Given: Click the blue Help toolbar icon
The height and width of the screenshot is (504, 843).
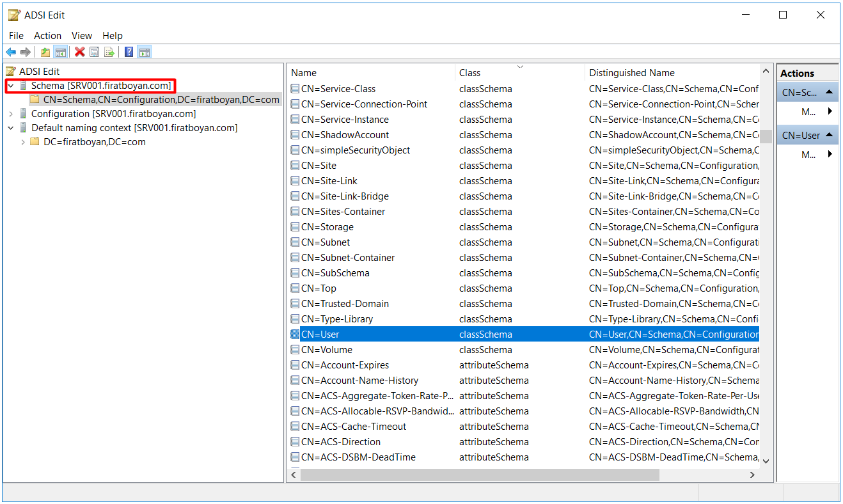Looking at the screenshot, I should pyautogui.click(x=129, y=52).
